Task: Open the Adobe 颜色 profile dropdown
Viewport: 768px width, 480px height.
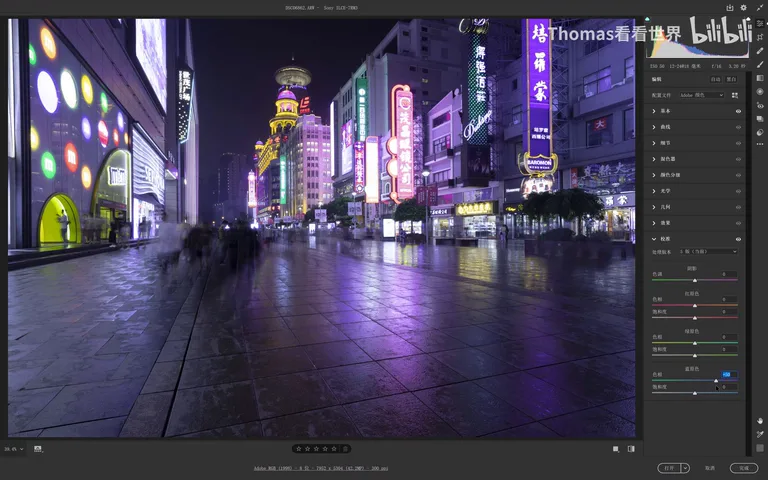Action: (x=701, y=95)
